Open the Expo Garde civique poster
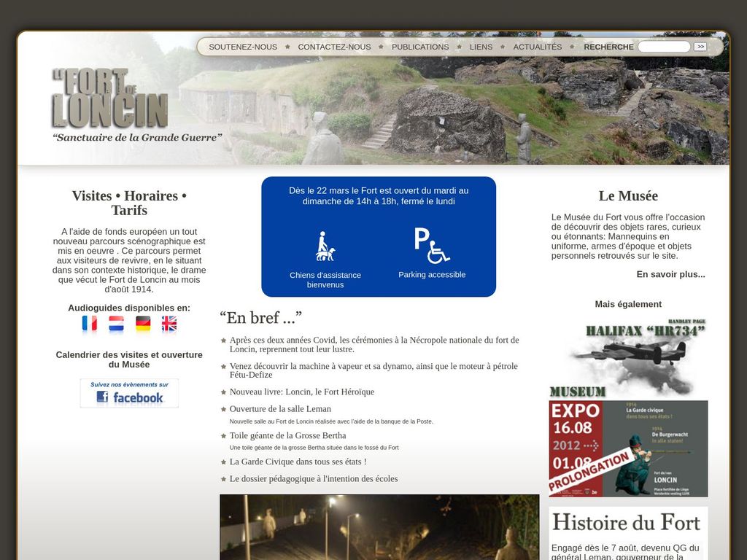The width and height of the screenshot is (747, 560). (x=628, y=448)
